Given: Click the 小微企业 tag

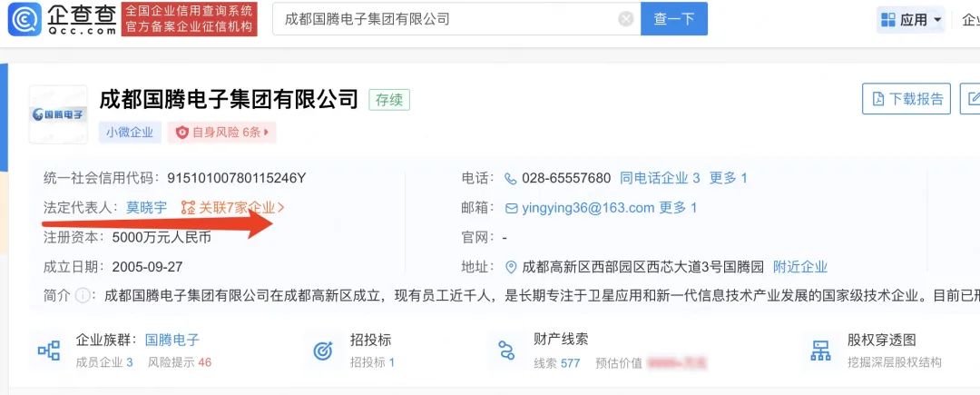Looking at the screenshot, I should 130,133.
